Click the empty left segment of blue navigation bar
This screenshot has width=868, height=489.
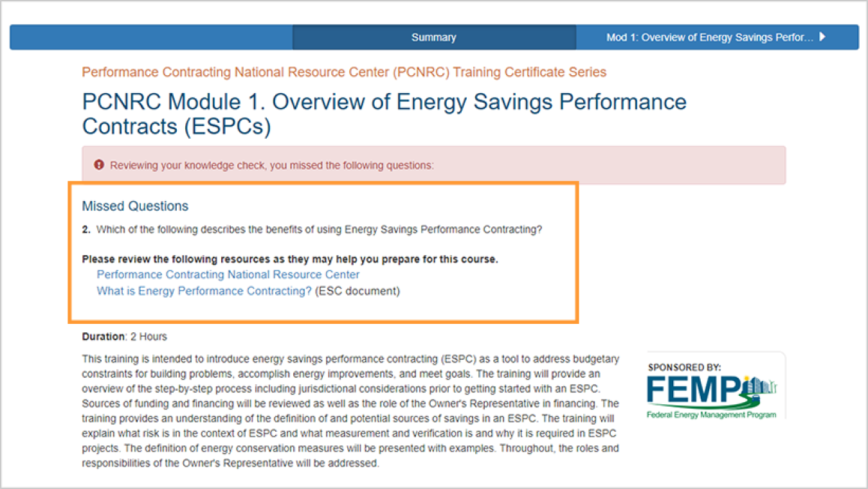coord(151,37)
